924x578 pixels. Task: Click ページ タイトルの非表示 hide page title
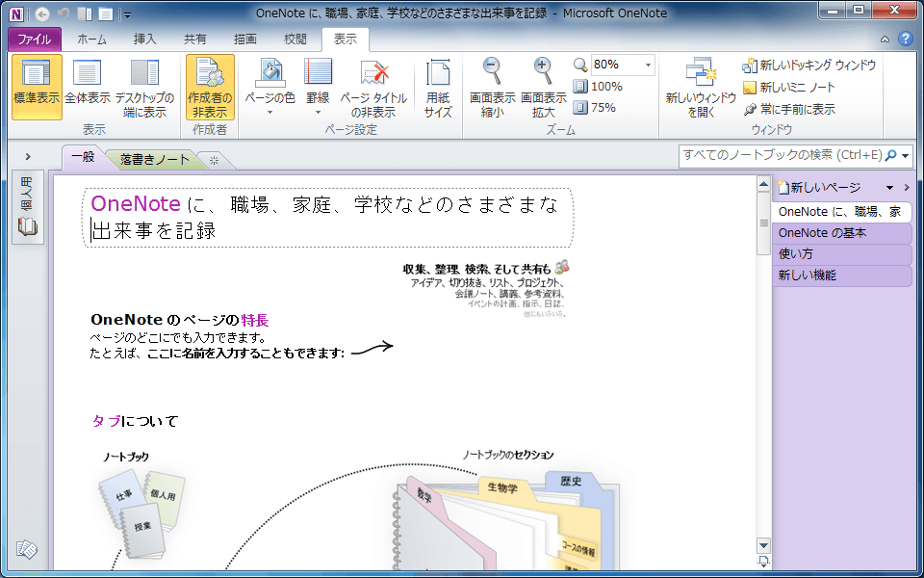pos(373,88)
